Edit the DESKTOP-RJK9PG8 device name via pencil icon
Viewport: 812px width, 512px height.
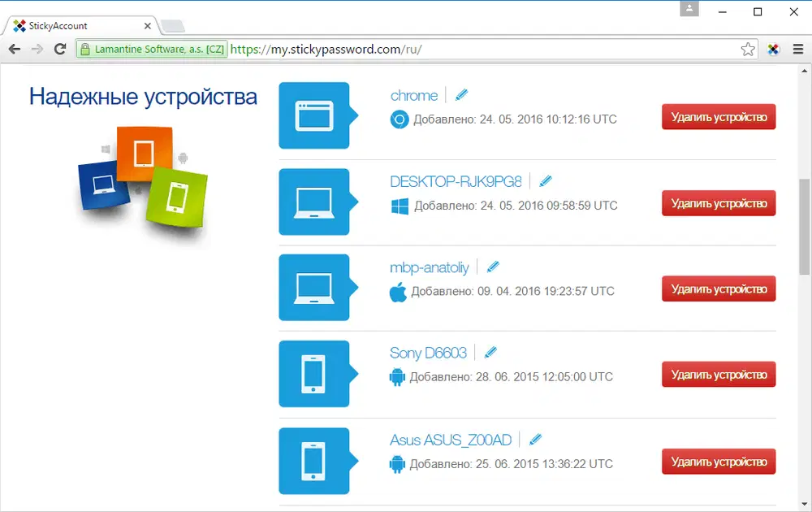545,180
